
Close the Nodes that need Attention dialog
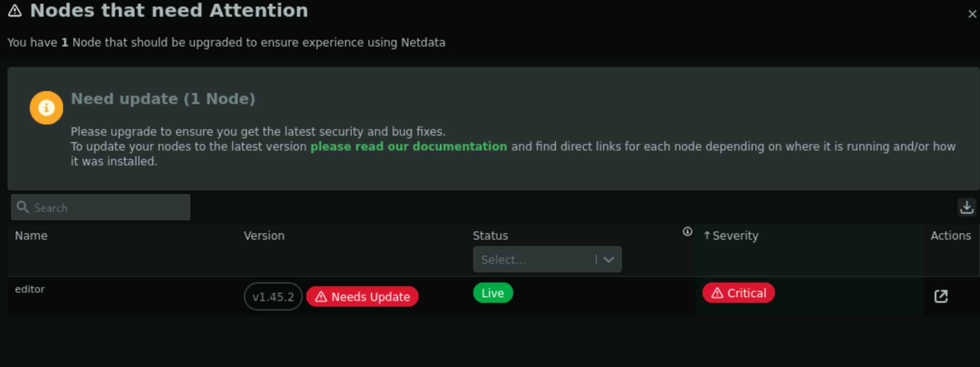pos(972,14)
